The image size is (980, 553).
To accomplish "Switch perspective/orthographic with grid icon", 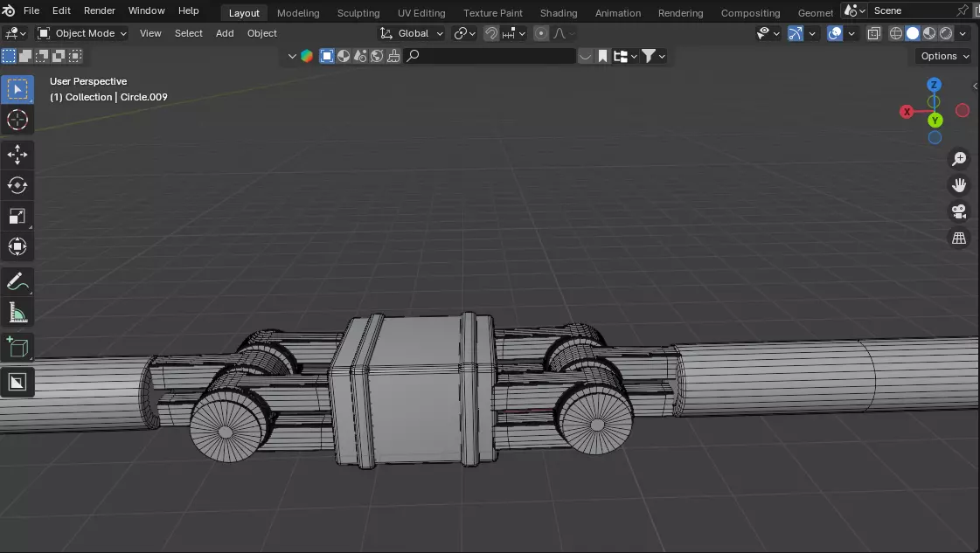I will [959, 238].
